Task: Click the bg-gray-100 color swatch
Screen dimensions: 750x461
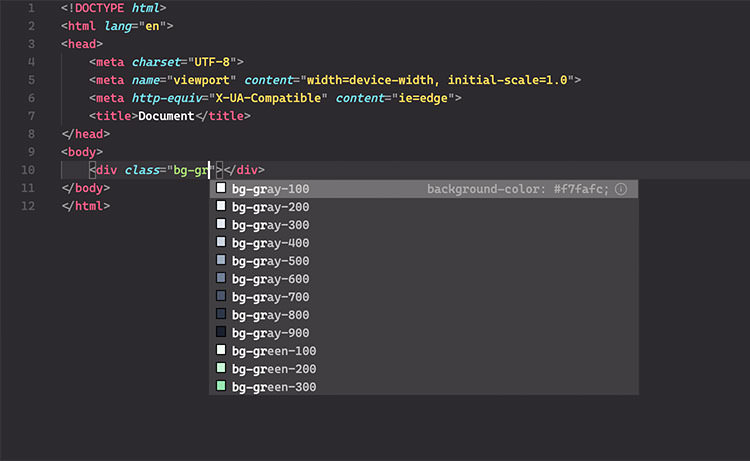Action: click(221, 188)
